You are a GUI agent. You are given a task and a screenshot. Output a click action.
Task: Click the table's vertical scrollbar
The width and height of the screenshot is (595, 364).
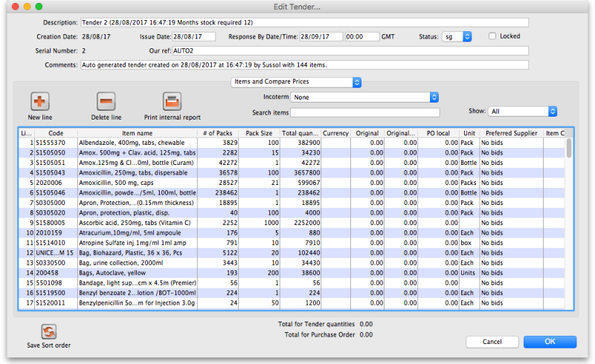(x=569, y=149)
